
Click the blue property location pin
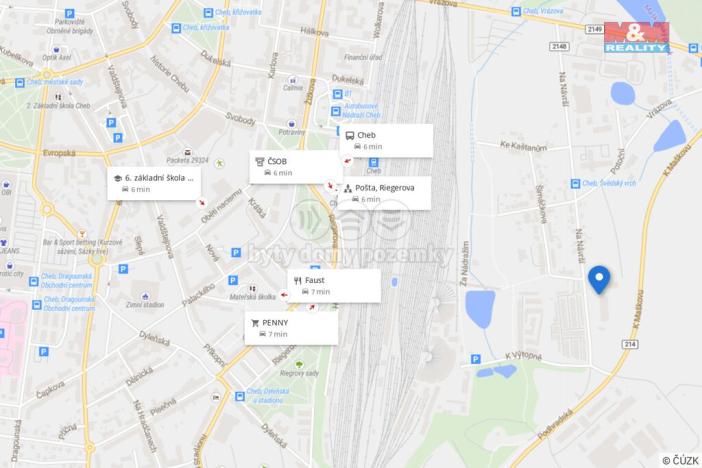[599, 280]
